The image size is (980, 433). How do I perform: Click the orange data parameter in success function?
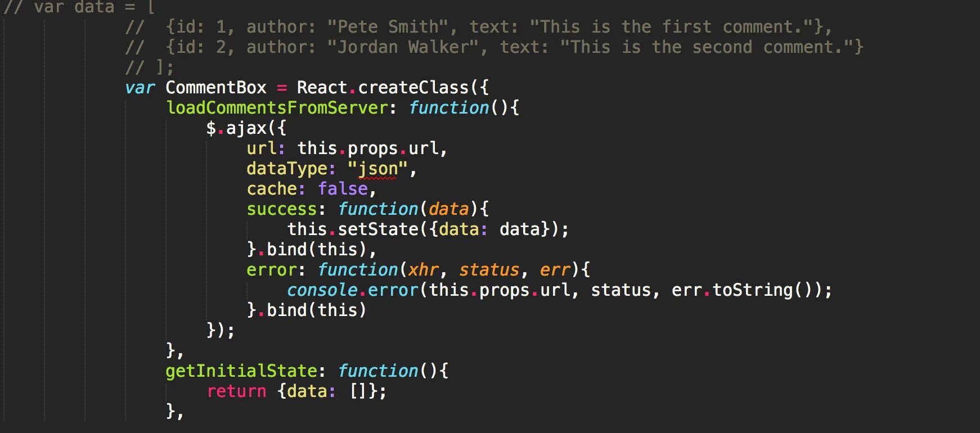tap(448, 209)
